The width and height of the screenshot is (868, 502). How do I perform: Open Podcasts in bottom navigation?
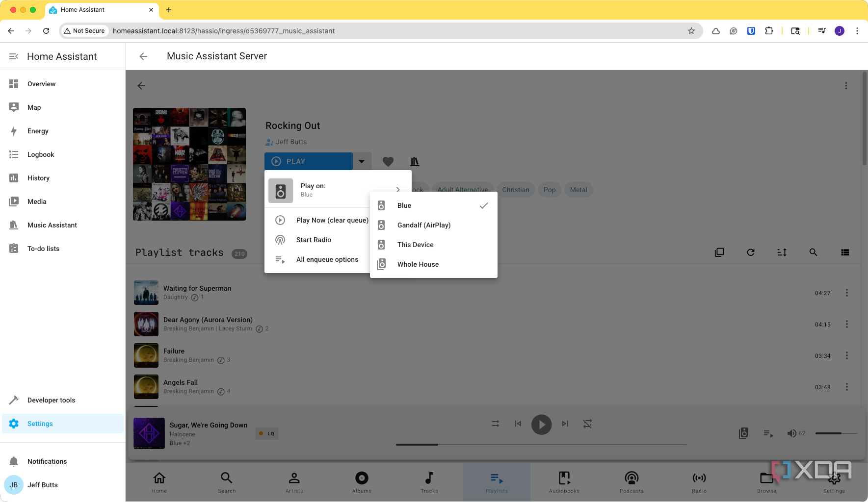[x=631, y=482]
